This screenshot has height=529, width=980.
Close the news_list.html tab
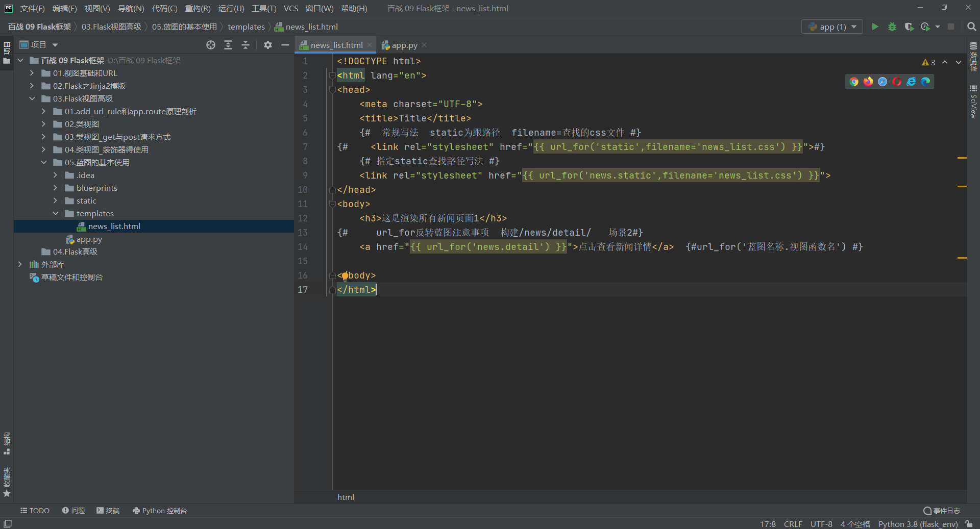click(370, 45)
